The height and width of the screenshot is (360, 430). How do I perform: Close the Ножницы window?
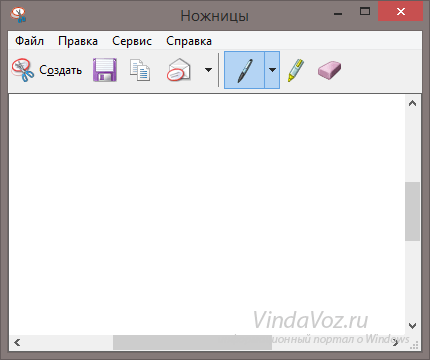coord(401,11)
